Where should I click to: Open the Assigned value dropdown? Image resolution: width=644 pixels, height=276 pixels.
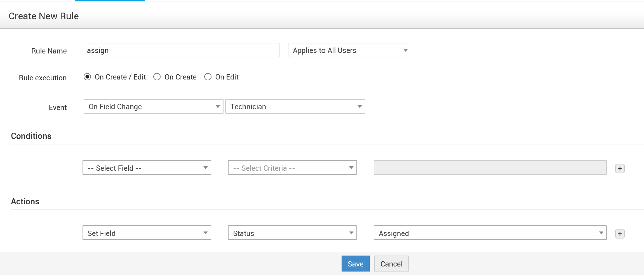[490, 233]
